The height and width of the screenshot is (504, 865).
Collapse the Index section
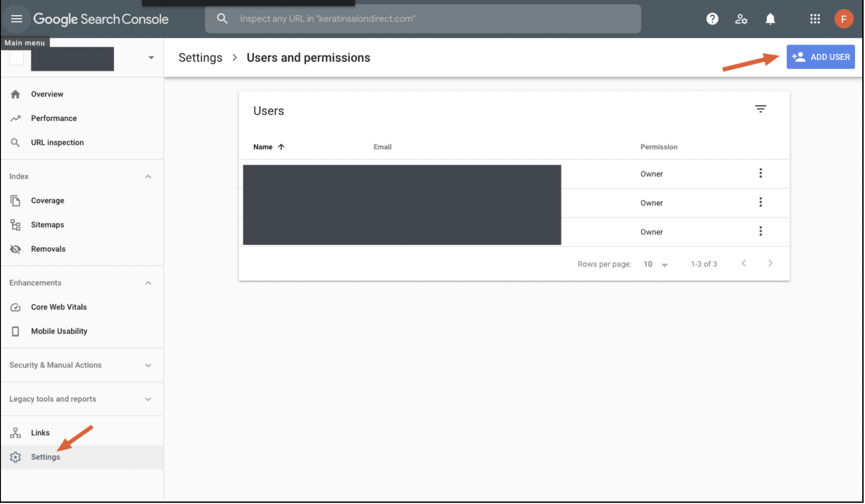pyautogui.click(x=148, y=177)
